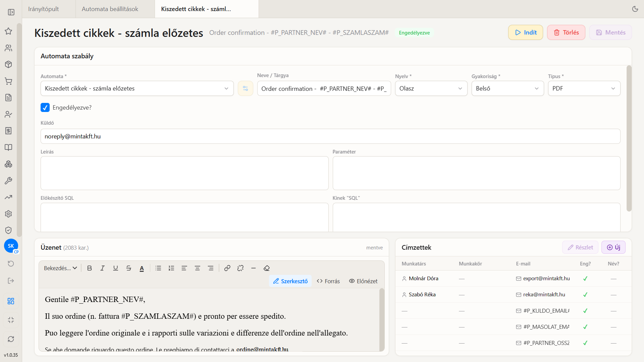Expand the Bekezdés paragraph style dropdown
This screenshot has width=644, height=362.
pos(60,268)
